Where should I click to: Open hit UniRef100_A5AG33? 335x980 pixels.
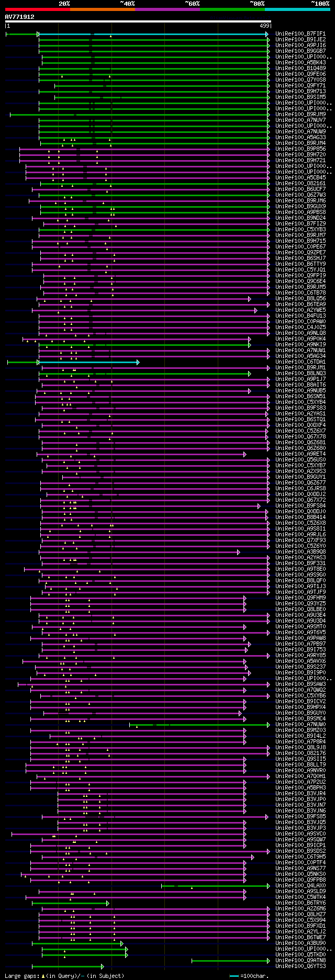coord(300,138)
